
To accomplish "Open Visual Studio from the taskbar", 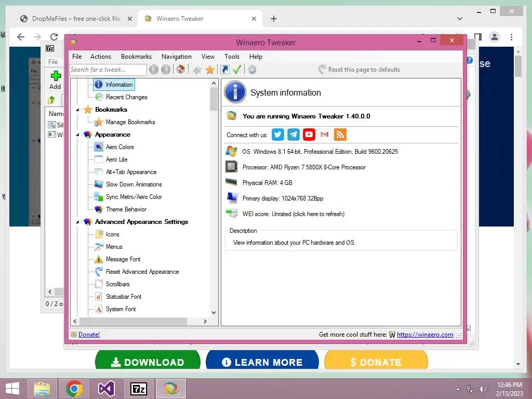I will (x=107, y=389).
